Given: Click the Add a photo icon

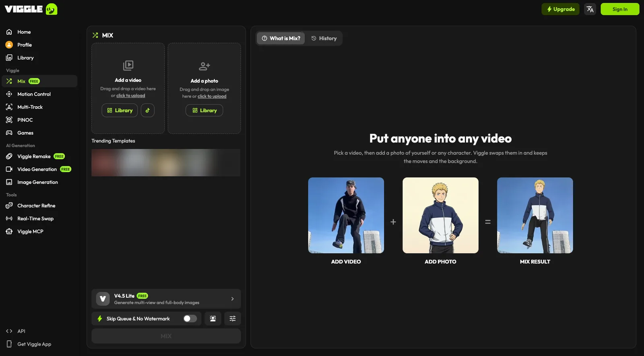Looking at the screenshot, I should pos(204,66).
